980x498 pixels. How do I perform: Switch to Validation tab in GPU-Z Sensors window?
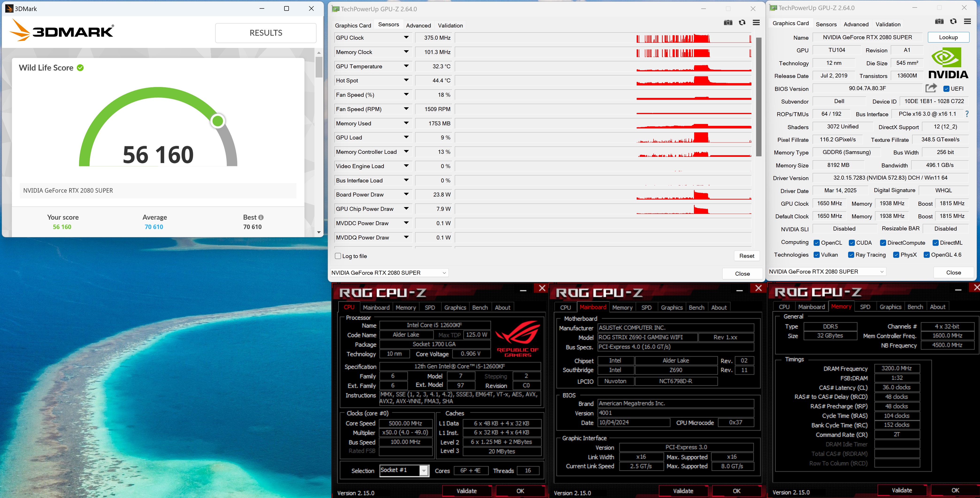pos(450,26)
